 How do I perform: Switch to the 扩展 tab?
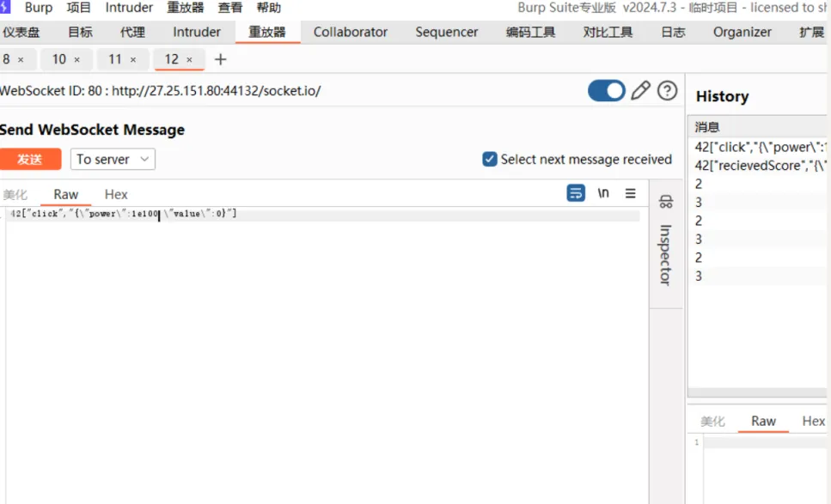click(811, 32)
